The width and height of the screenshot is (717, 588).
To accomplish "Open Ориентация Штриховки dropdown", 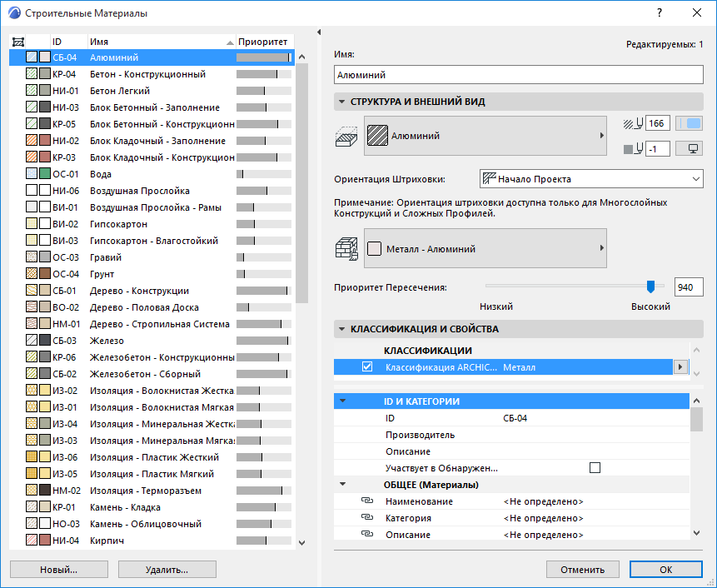I will pos(591,179).
